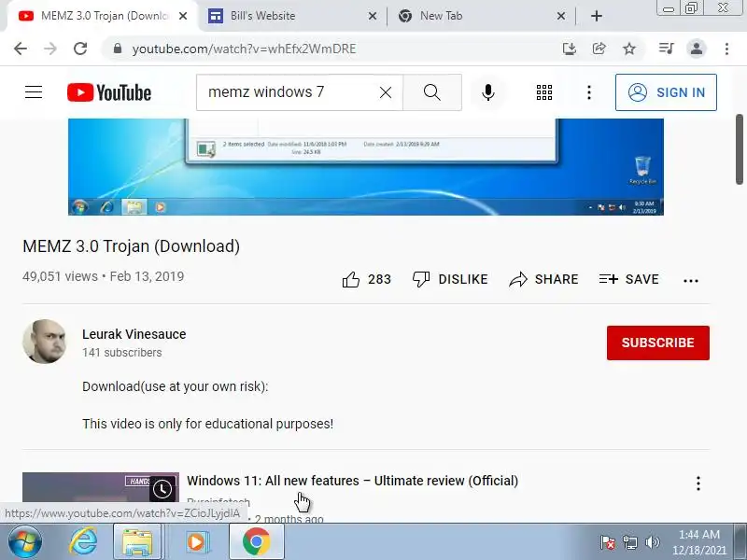Click the page vertical scrollbar thumb
The height and width of the screenshot is (560, 747).
coord(740,149)
